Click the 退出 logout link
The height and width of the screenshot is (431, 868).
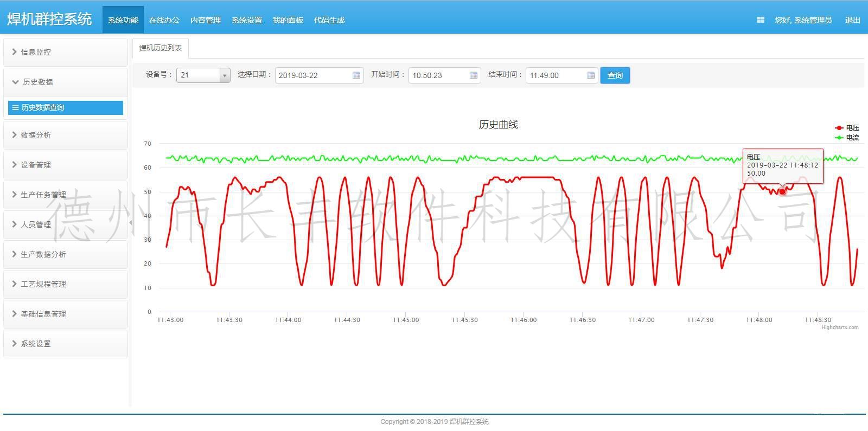click(x=852, y=20)
